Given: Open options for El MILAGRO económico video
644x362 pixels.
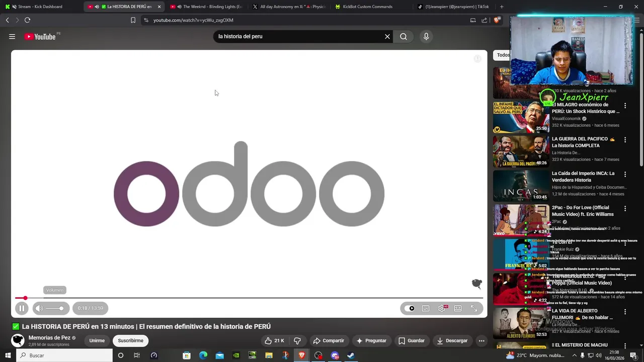Looking at the screenshot, I should (625, 106).
